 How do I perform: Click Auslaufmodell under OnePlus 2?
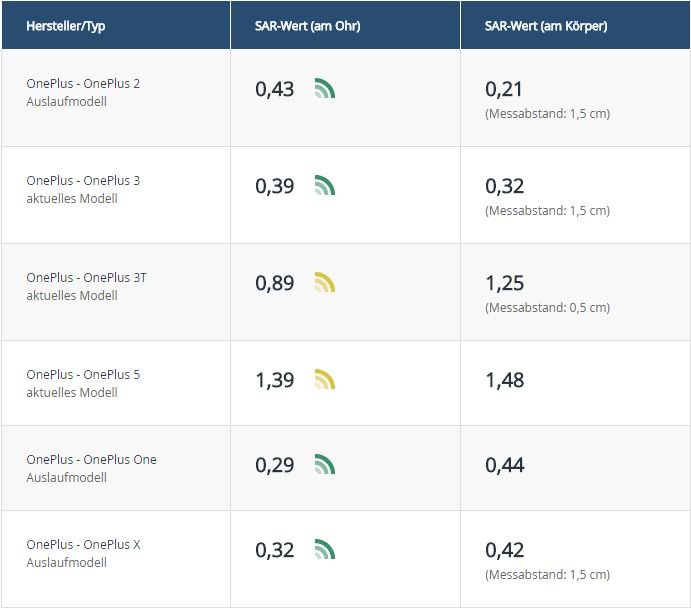[x=67, y=101]
